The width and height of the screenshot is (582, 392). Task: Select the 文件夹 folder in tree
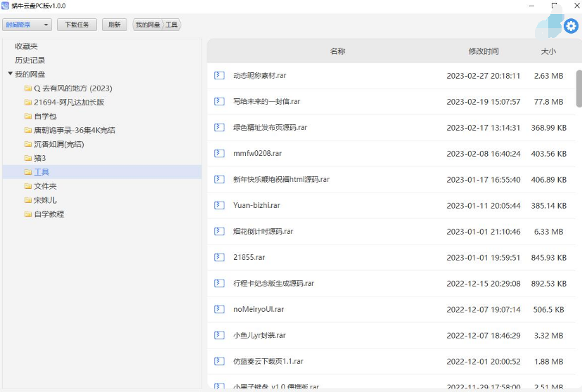tap(45, 186)
